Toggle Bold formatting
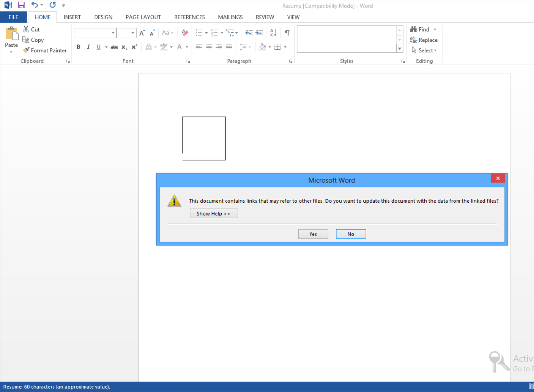The image size is (534, 392). click(78, 47)
